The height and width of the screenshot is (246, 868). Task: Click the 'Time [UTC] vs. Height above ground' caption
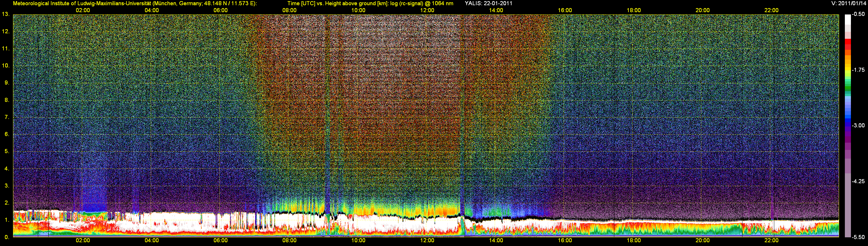pos(370,3)
